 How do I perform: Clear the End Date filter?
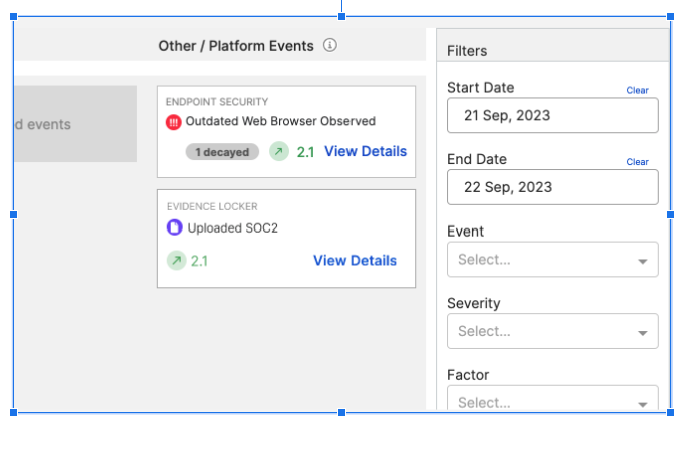coord(637,162)
